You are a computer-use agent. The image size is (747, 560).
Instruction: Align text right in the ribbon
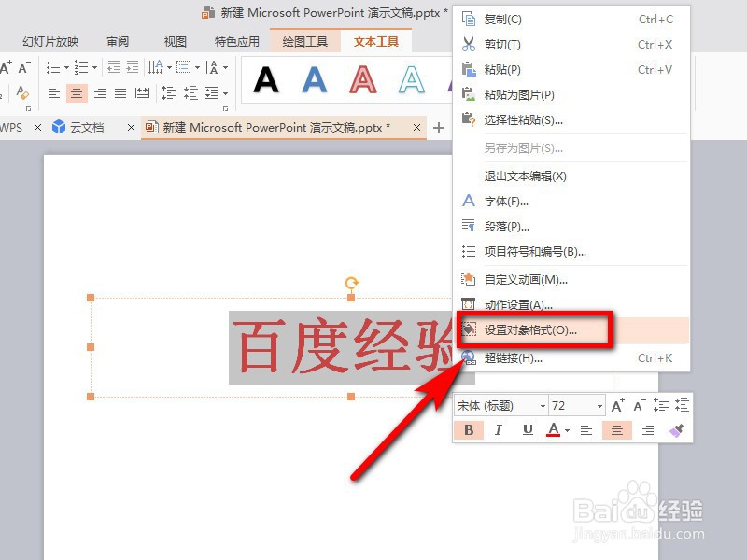100,92
